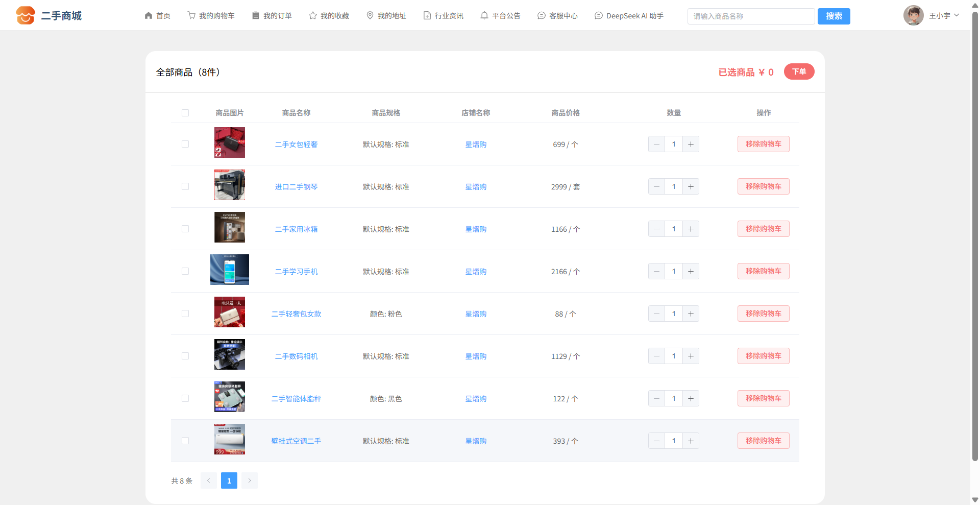Click the location pin icon for 我的地址
The image size is (980, 505).
pyautogui.click(x=370, y=16)
